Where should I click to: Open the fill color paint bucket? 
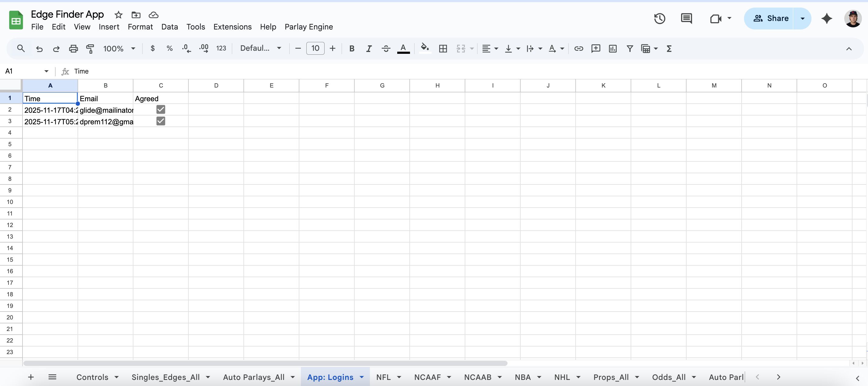click(425, 49)
